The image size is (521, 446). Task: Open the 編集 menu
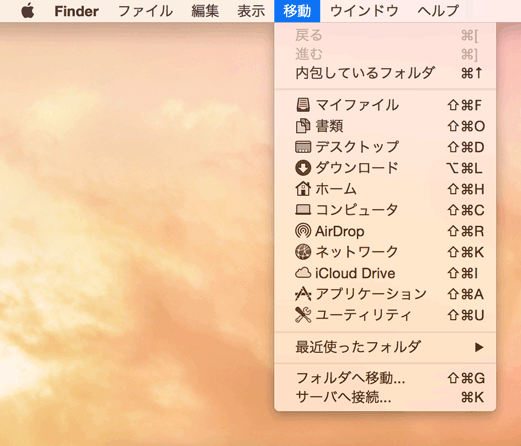(205, 11)
